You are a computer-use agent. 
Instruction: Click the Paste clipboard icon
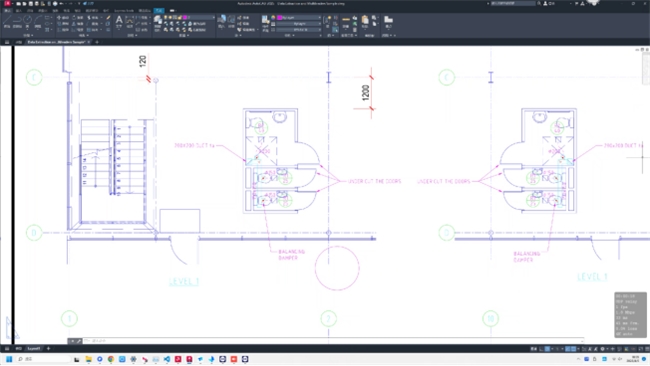365,21
